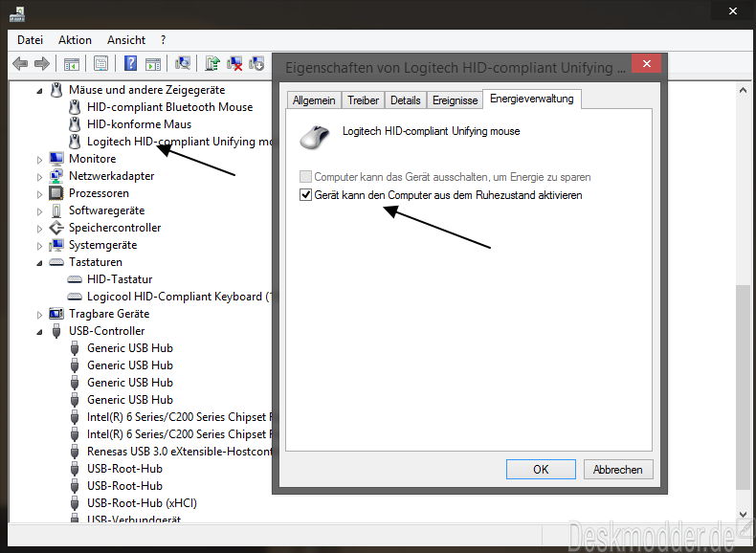
Task: Open the ? help menu
Action: 163,40
